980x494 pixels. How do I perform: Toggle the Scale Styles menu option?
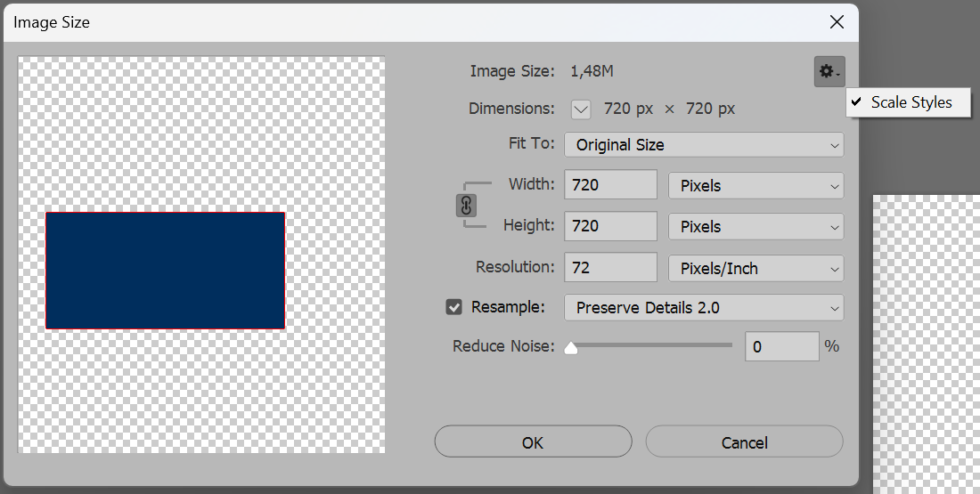point(902,102)
